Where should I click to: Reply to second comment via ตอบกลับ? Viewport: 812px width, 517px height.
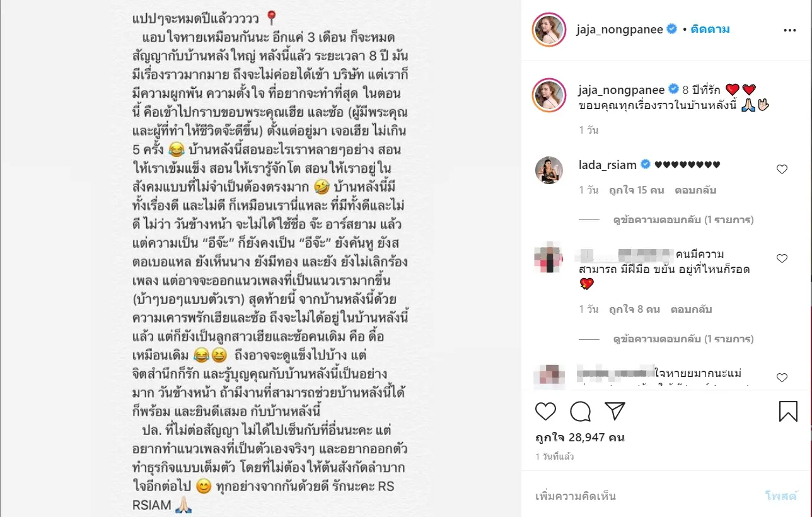[691, 310]
